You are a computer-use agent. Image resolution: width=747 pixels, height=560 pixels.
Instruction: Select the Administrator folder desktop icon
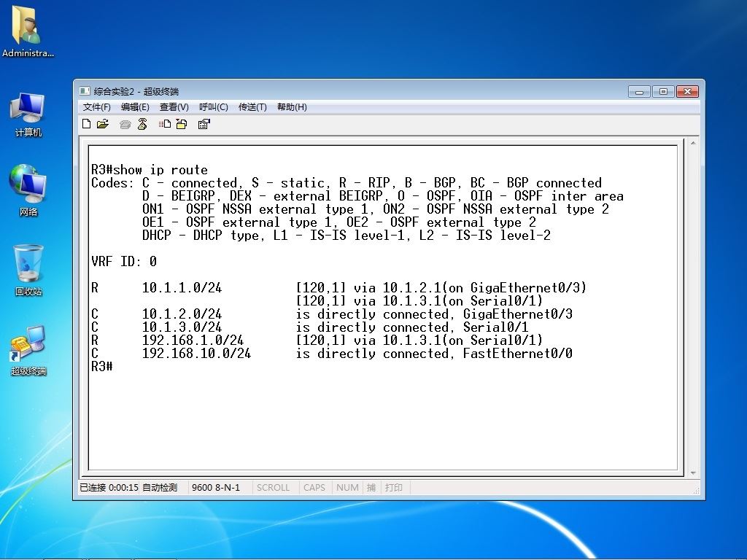[28, 31]
